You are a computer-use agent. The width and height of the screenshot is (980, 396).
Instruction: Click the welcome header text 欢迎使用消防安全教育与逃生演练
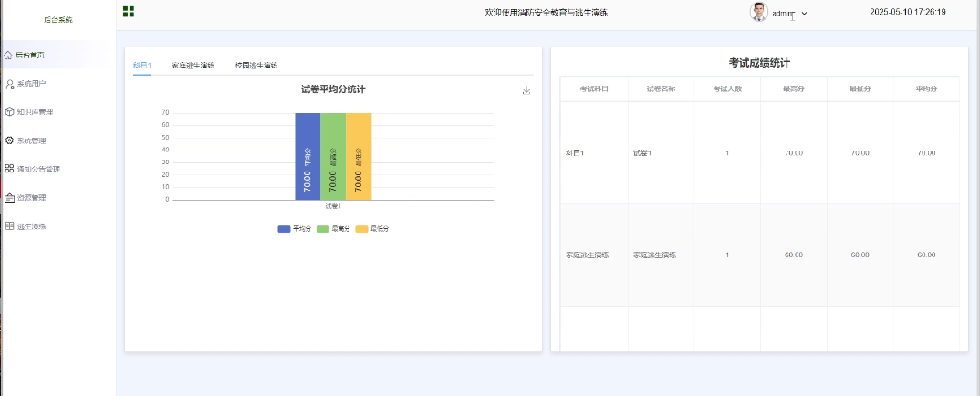point(547,13)
